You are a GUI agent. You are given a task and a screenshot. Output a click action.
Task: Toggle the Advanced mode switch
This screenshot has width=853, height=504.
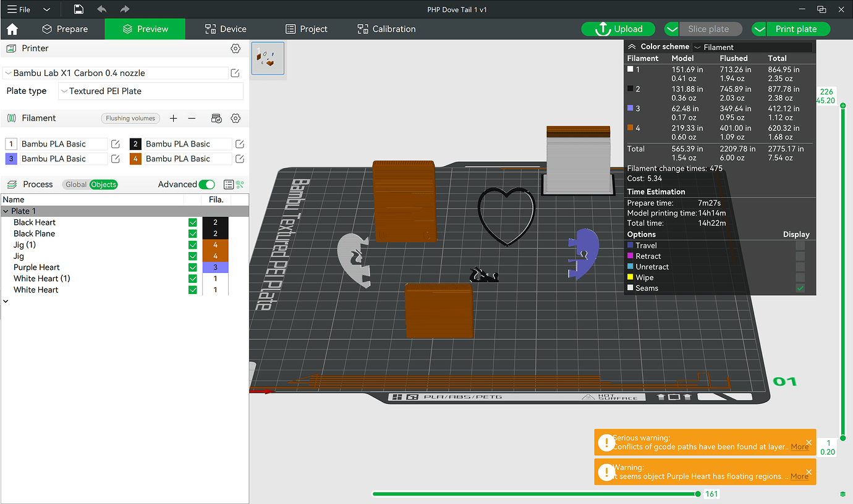(207, 184)
